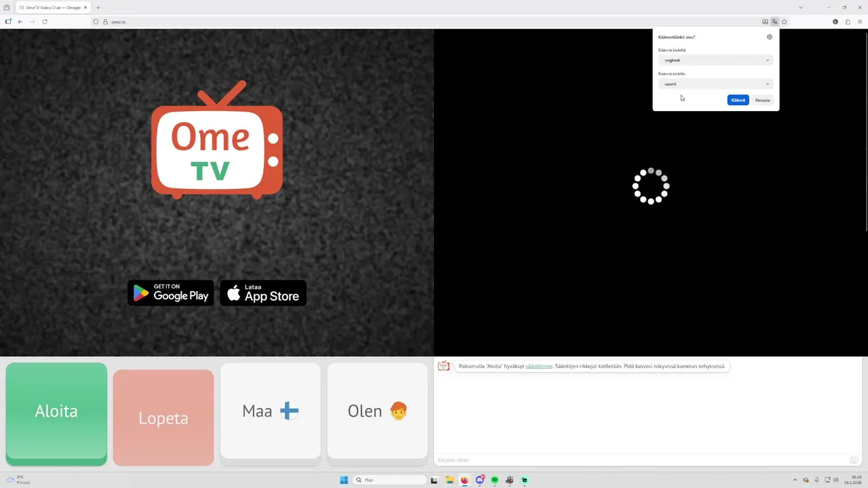This screenshot has width=868, height=488.
Task: Open the säännömme rules link
Action: coord(539,366)
